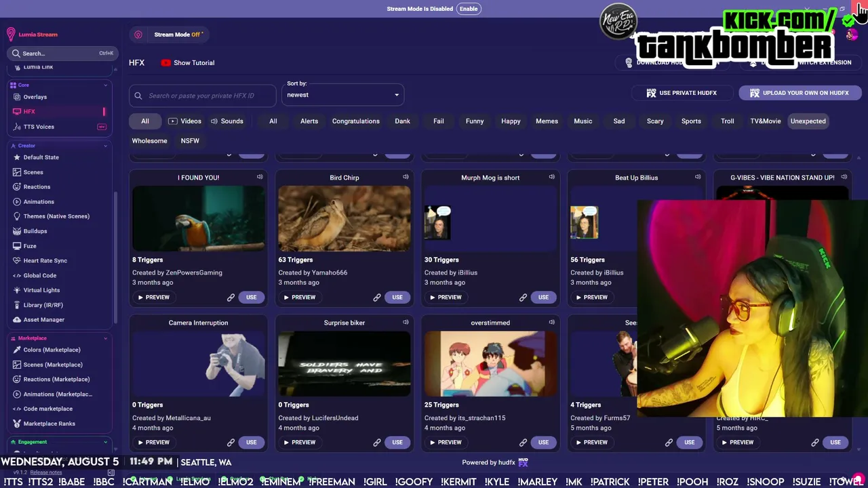Screen dimensions: 868x488
Task: Click the Code marketplace icon
Action: pos(17,409)
